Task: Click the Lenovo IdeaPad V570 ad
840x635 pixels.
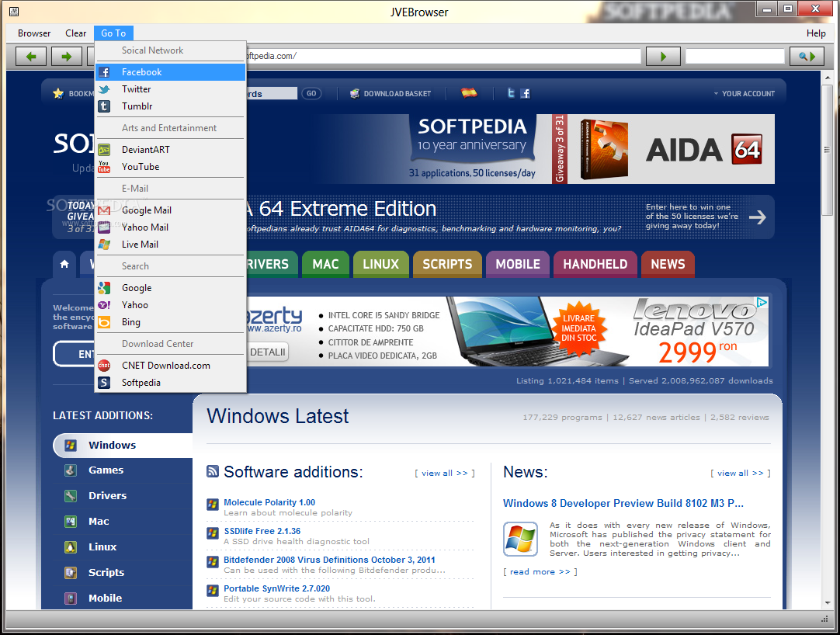Action: [x=507, y=331]
